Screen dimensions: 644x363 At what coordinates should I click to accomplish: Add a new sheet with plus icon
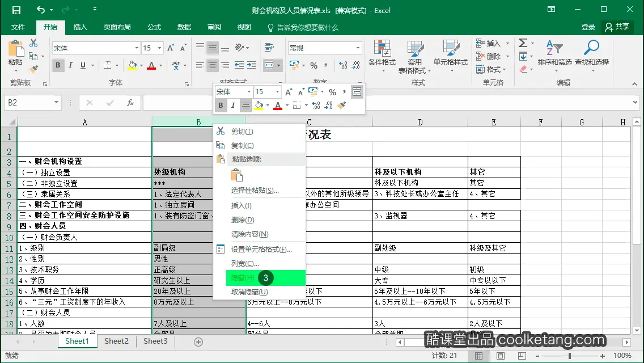198,341
